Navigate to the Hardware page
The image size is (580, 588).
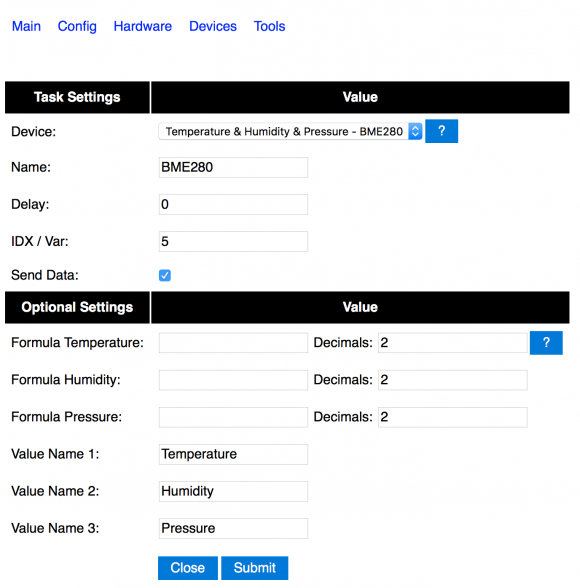click(142, 26)
